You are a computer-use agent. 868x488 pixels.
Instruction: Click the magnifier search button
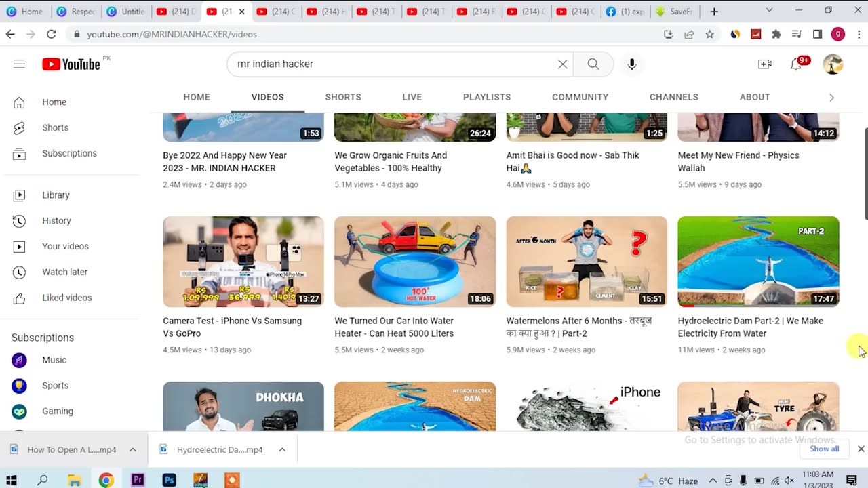[x=593, y=64]
